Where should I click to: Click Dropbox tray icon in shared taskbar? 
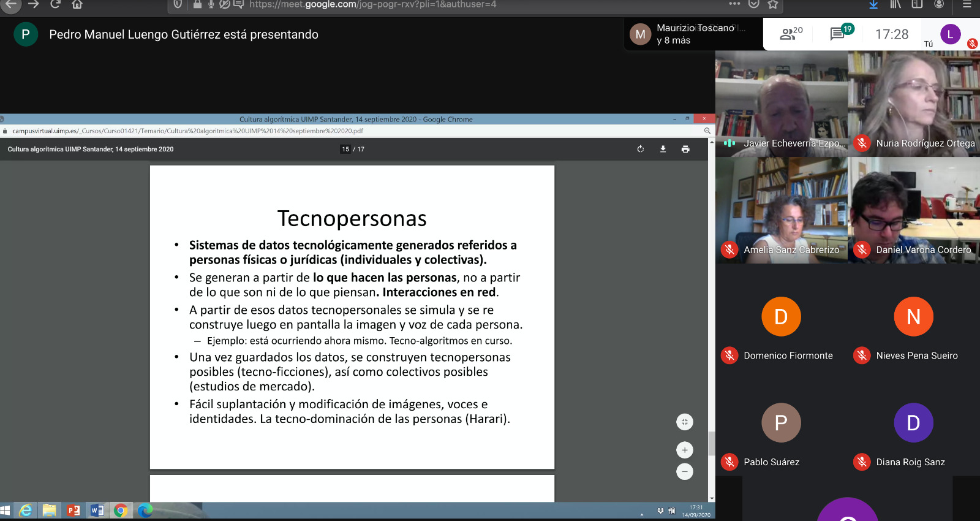[660, 511]
